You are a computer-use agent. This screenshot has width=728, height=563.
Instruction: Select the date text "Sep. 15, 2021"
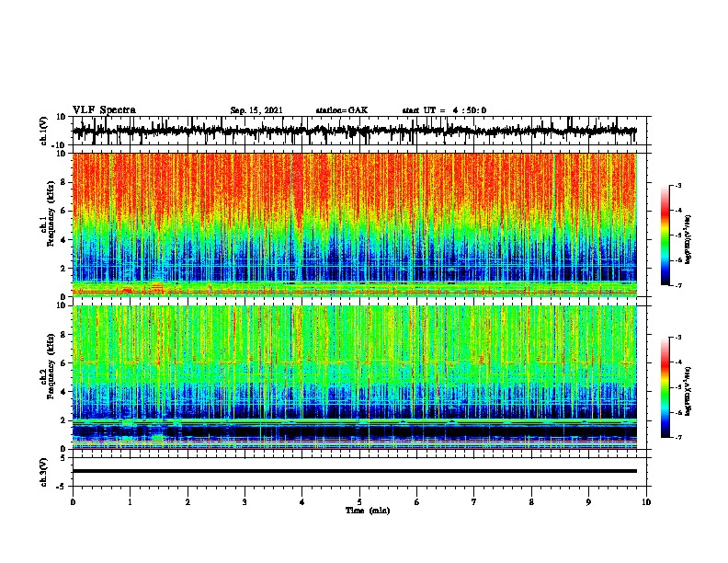click(256, 110)
